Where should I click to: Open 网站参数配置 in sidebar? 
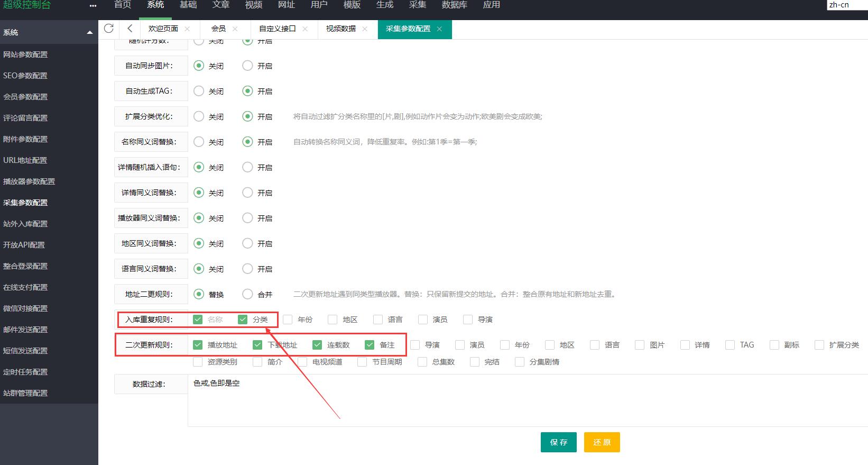click(25, 54)
